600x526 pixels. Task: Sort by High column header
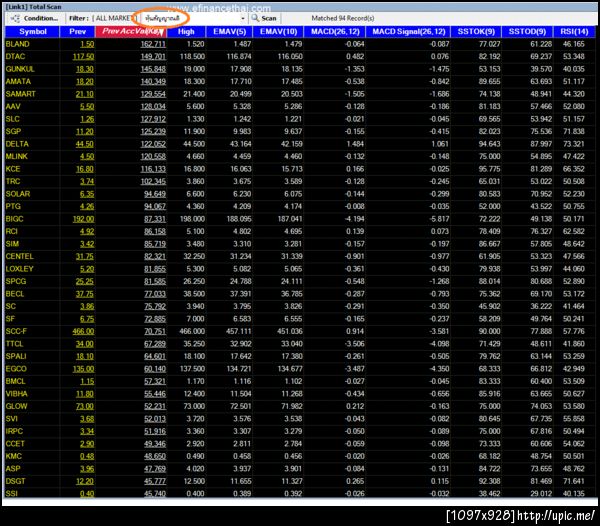point(186,31)
